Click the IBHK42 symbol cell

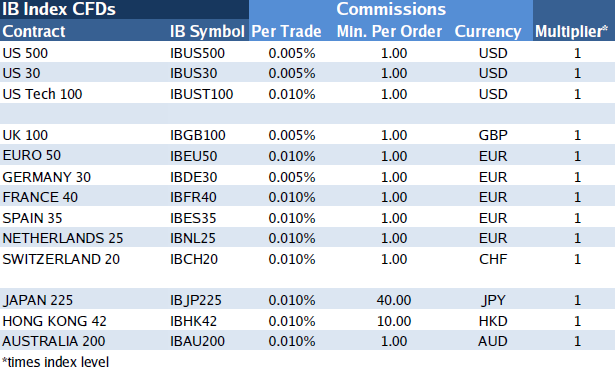click(193, 321)
